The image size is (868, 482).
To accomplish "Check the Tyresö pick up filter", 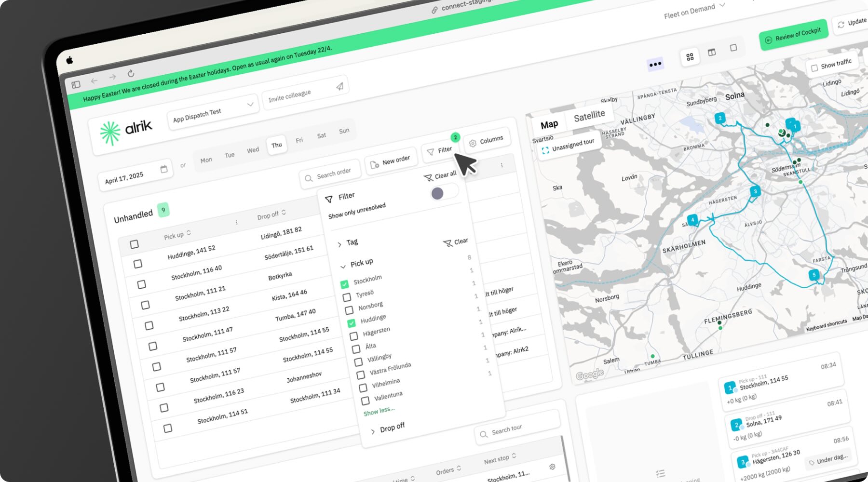I will pos(346,297).
